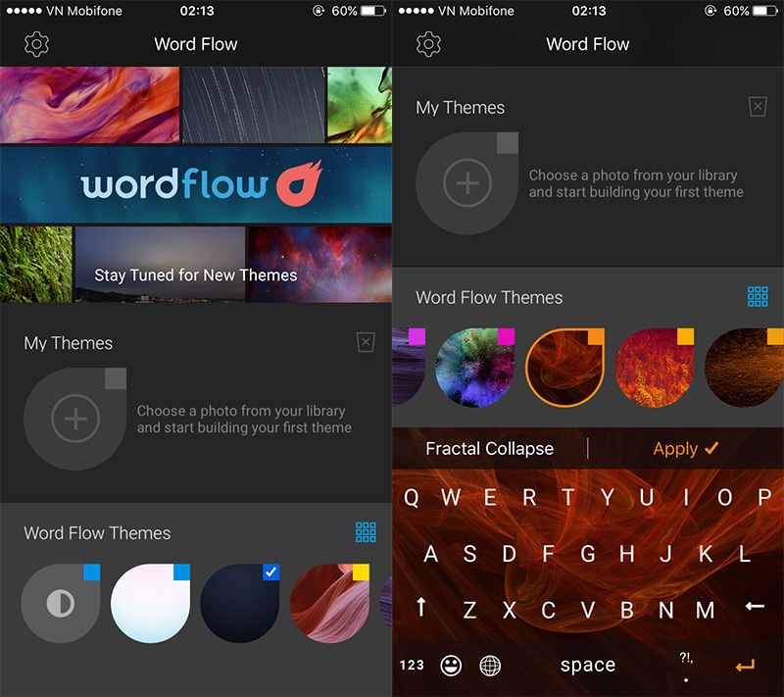Tap the Fractal Collapse theme name
The width and height of the screenshot is (784, 697).
point(489,449)
